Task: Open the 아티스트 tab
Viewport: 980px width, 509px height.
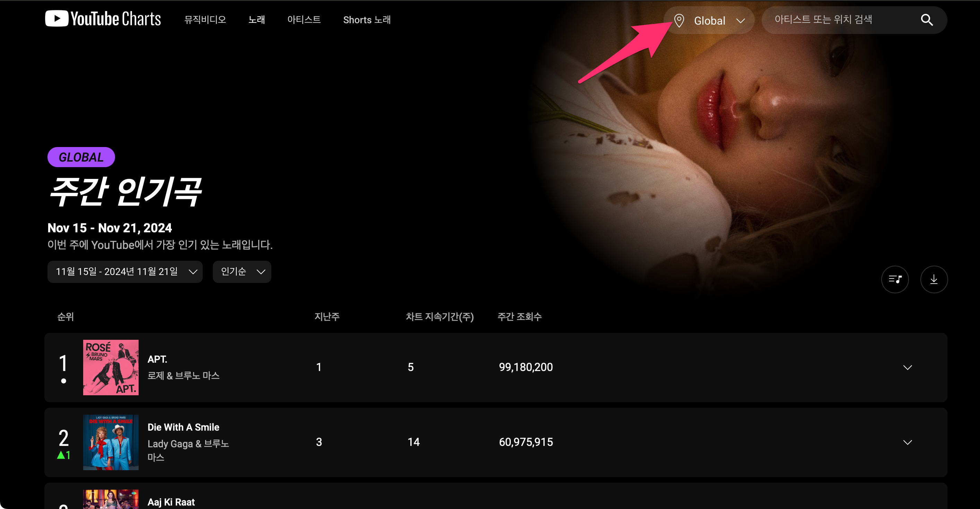Action: (304, 20)
